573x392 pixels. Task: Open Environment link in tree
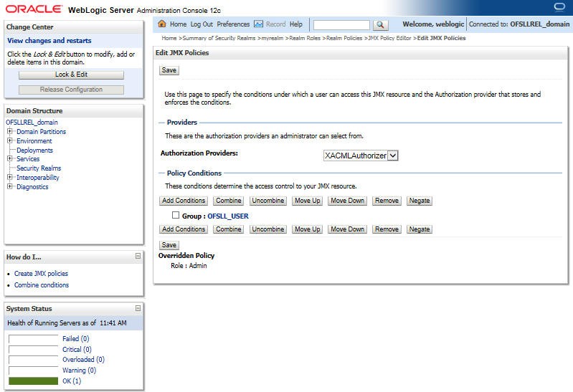(34, 141)
